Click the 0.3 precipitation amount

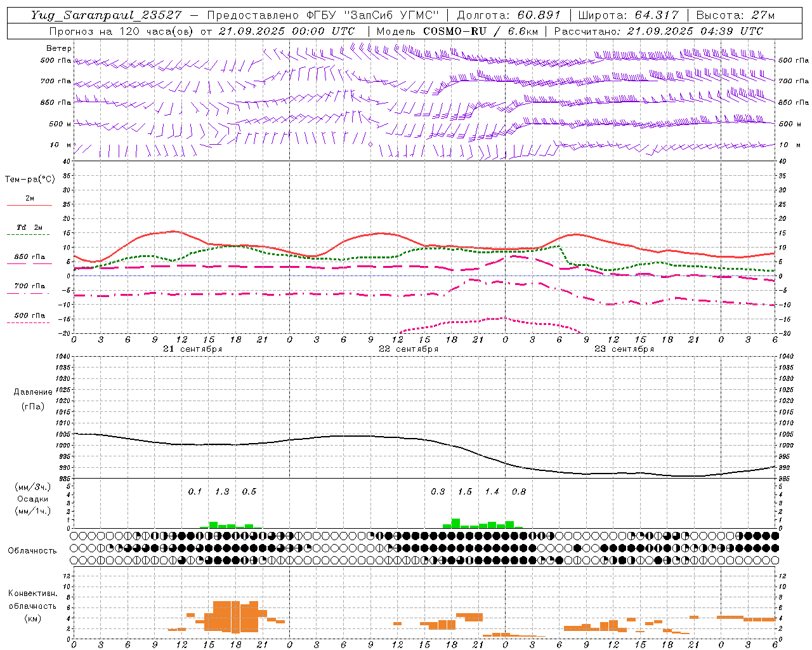(438, 492)
